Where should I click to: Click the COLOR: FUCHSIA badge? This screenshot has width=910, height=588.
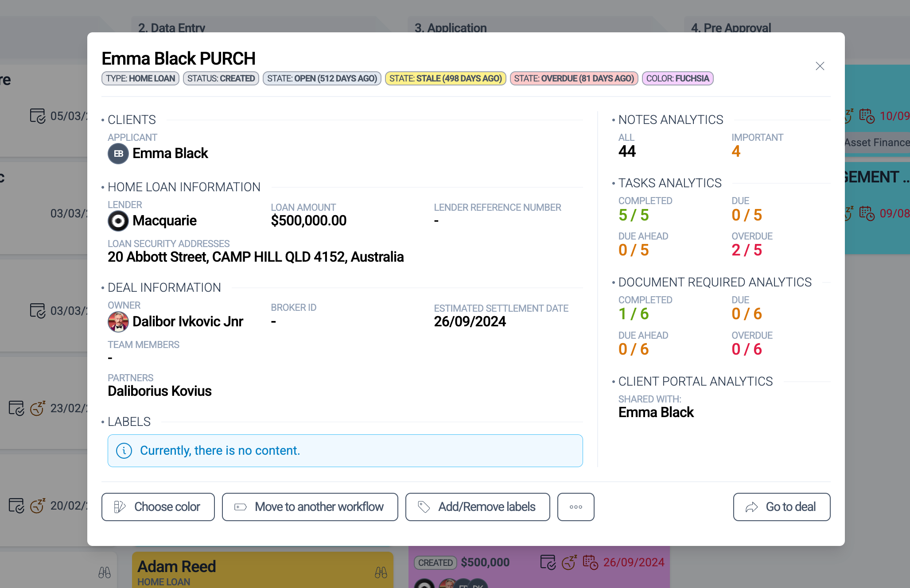(x=677, y=78)
